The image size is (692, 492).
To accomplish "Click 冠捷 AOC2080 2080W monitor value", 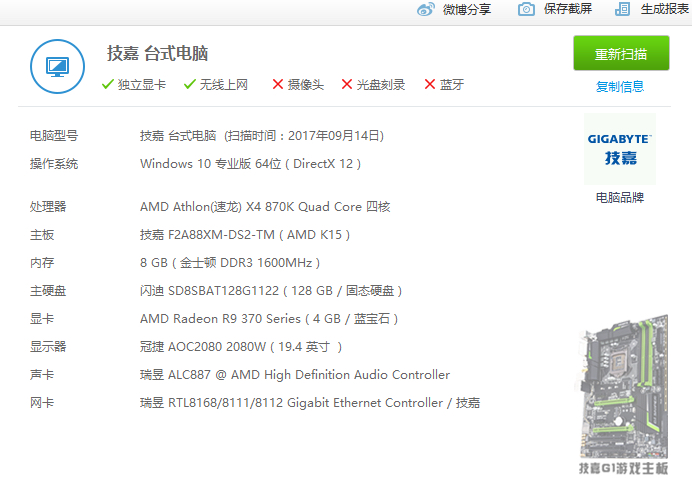I will coord(241,347).
